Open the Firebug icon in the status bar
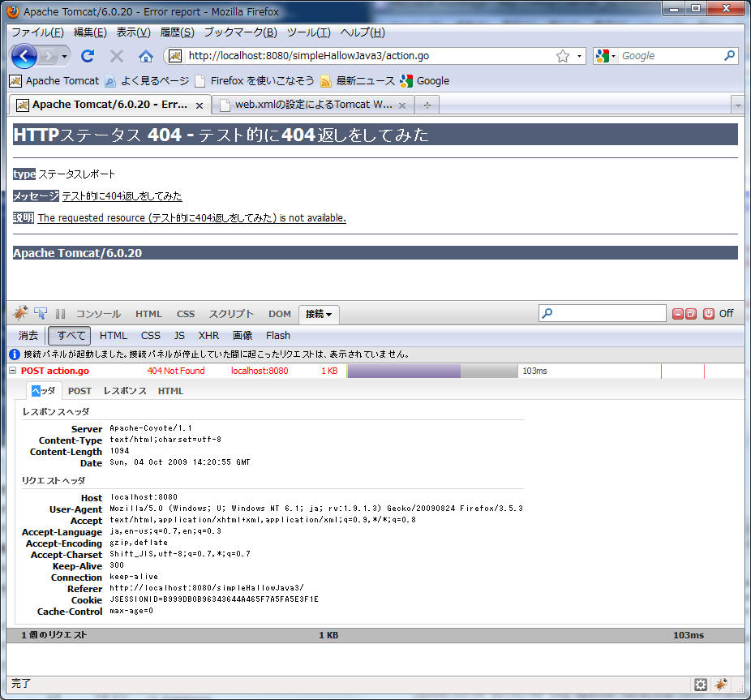Viewport: 751px width, 700px height. coord(721,685)
